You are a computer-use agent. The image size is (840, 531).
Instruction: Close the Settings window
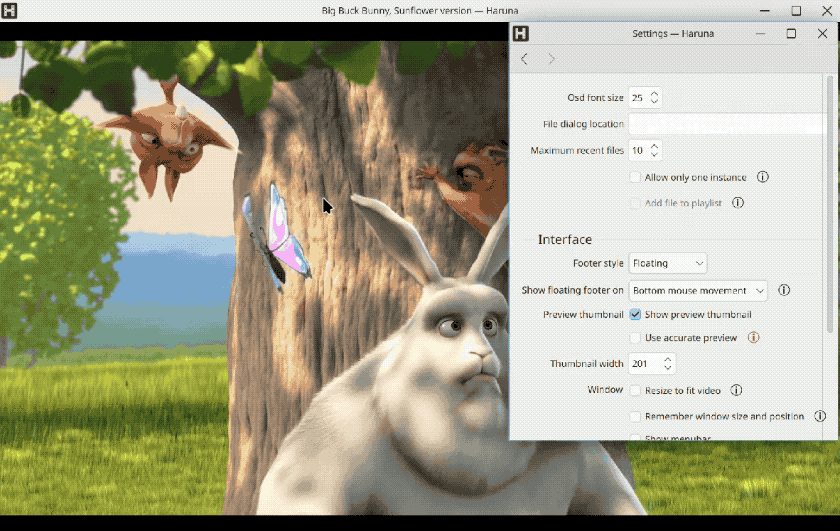(822, 33)
